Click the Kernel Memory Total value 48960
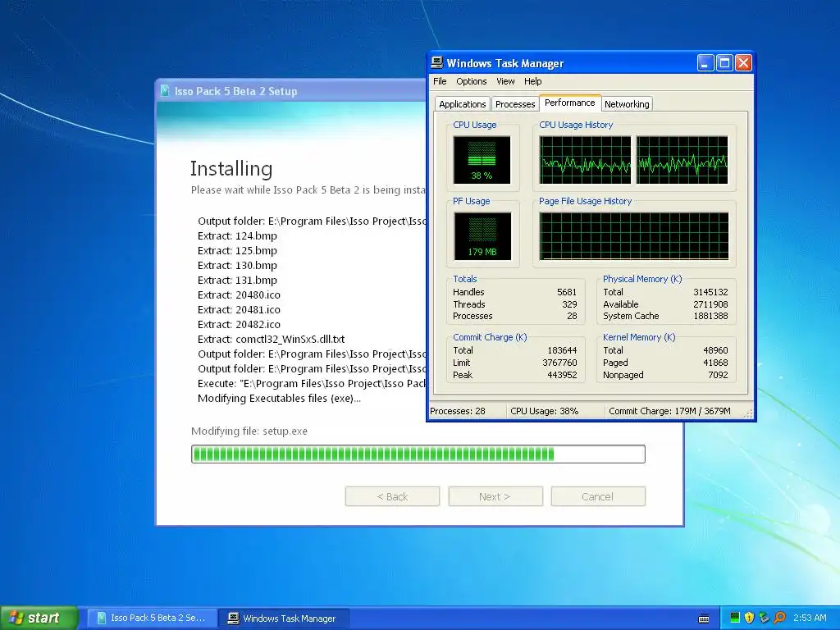 [x=715, y=350]
